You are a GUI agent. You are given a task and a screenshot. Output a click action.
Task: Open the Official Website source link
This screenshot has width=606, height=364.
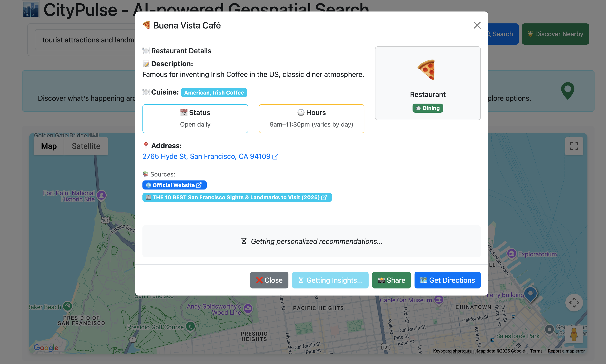[174, 185]
